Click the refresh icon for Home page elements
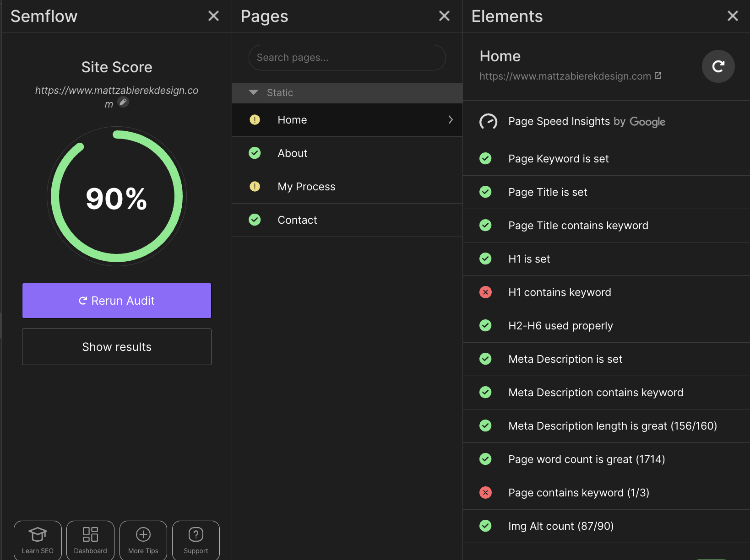Image resolution: width=750 pixels, height=560 pixels. pos(718,66)
